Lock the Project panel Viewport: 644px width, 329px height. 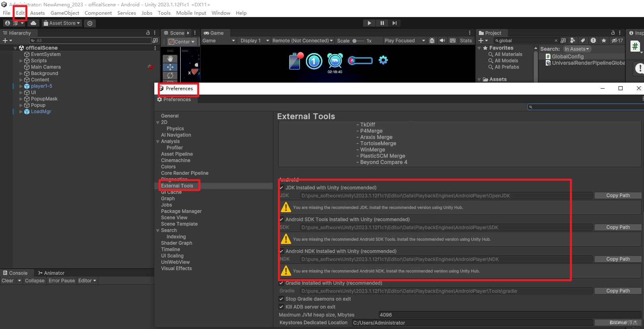(x=613, y=33)
